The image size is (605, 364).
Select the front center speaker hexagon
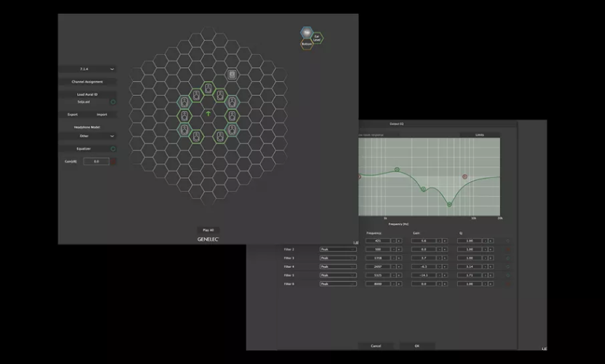click(208, 88)
